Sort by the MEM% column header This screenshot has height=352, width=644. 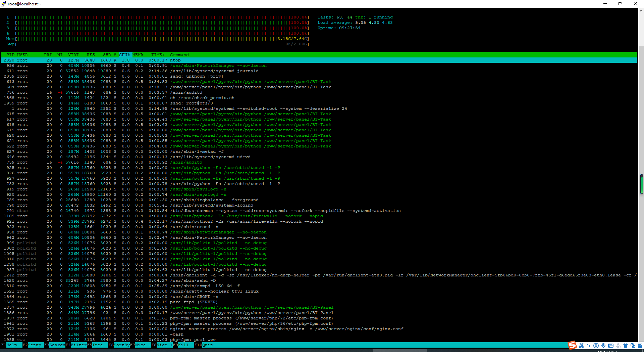138,55
